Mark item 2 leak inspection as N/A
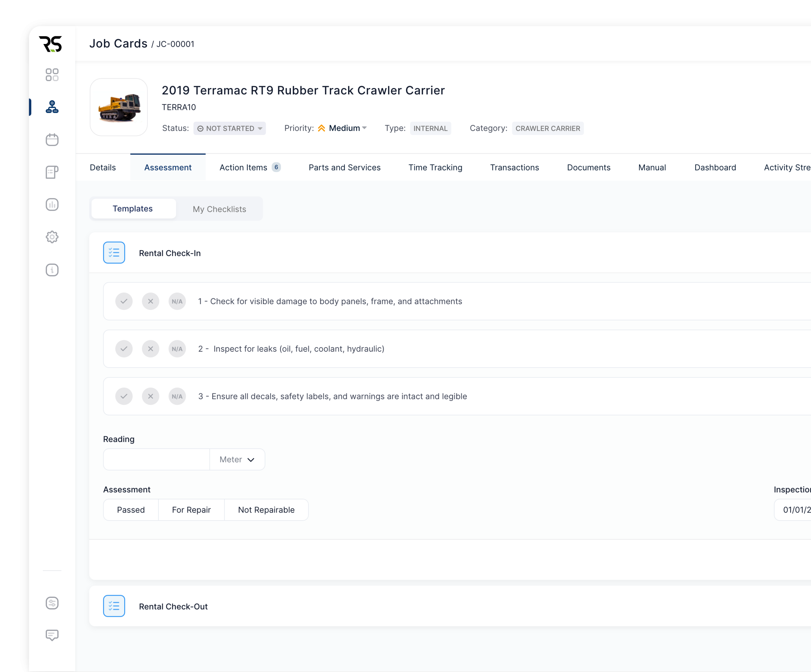The width and height of the screenshot is (811, 672). click(177, 349)
